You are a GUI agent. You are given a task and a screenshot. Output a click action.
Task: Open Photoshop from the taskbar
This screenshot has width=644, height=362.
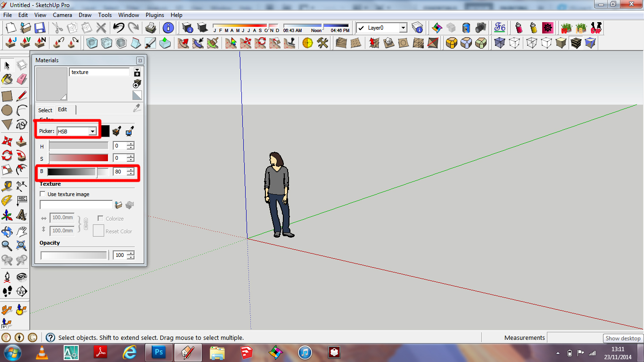pyautogui.click(x=159, y=352)
